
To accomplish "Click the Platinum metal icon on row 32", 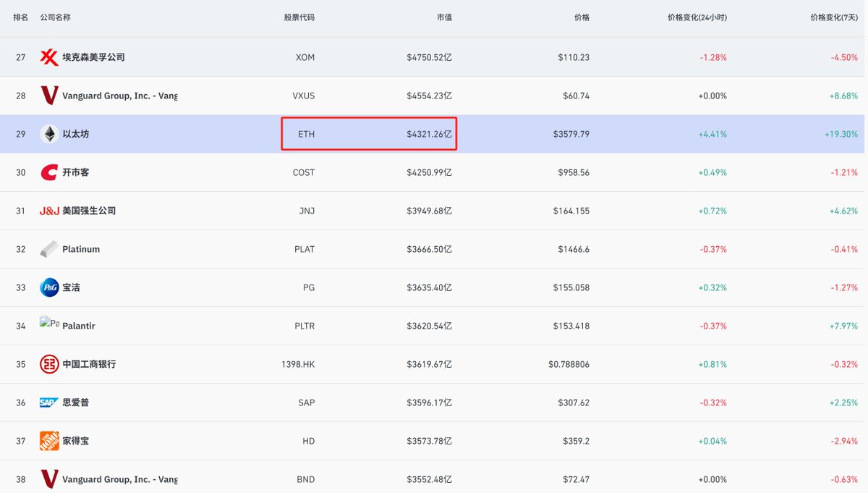I will click(48, 249).
